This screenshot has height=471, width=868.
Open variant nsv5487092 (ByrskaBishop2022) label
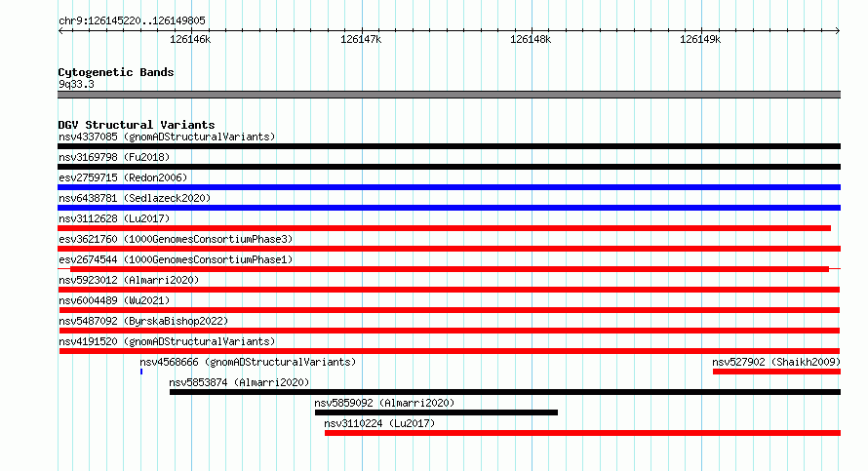pos(143,321)
